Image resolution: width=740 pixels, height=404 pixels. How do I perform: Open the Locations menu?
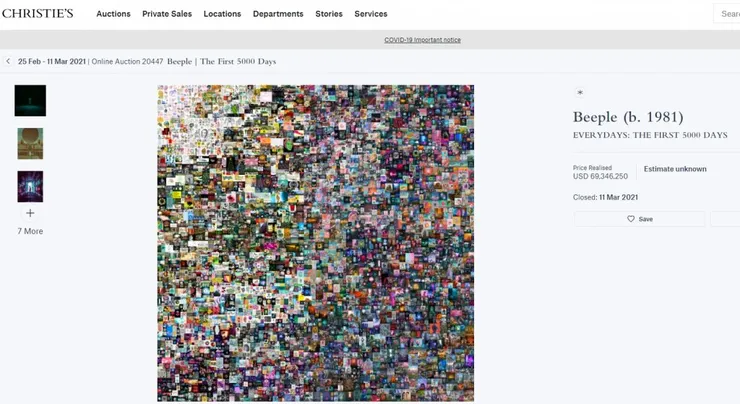point(222,14)
